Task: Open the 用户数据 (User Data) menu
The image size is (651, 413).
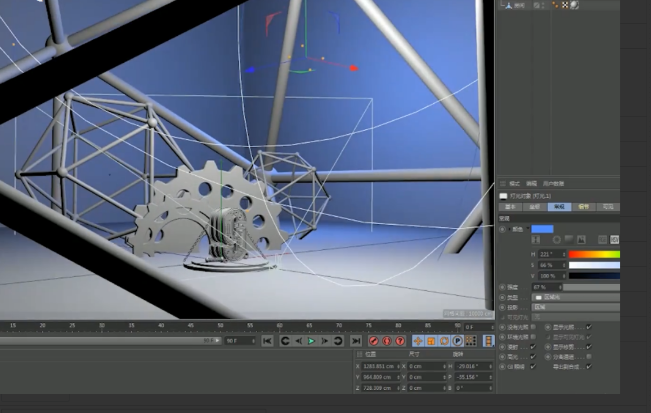Action: point(553,184)
